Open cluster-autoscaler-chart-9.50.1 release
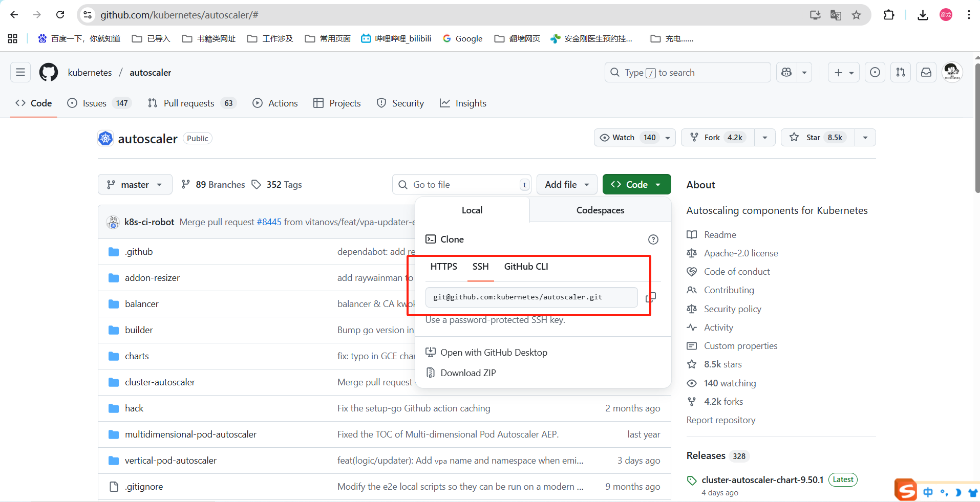980x502 pixels. pos(762,480)
